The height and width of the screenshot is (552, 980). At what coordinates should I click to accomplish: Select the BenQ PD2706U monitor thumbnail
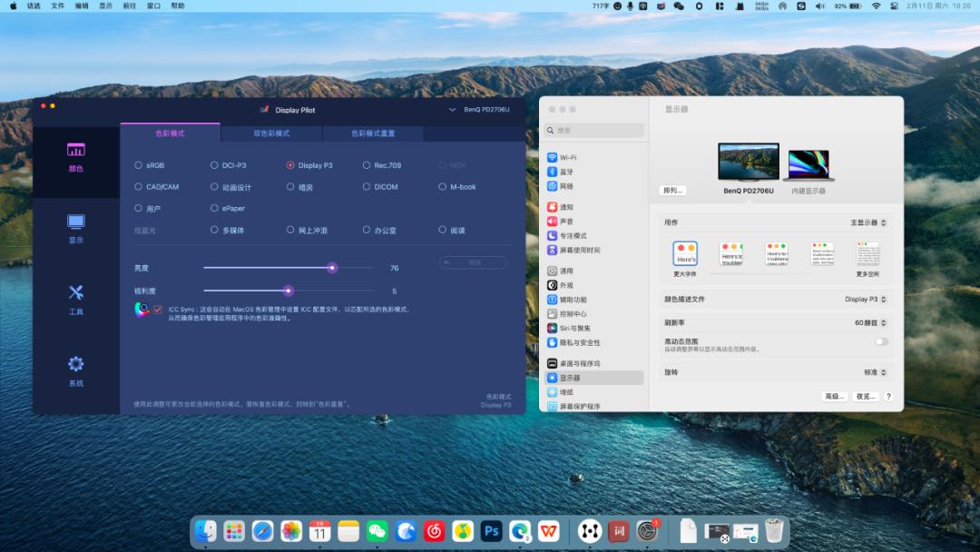click(749, 162)
